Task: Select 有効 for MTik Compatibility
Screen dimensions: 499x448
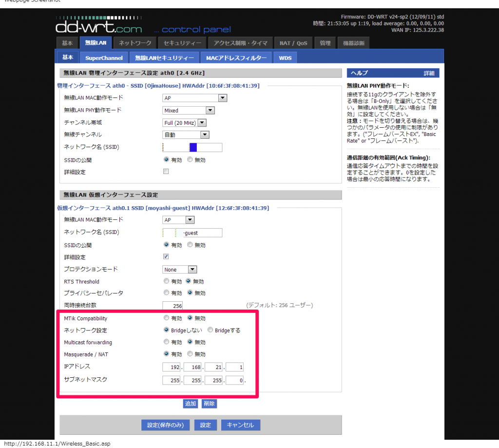Action: (x=167, y=318)
